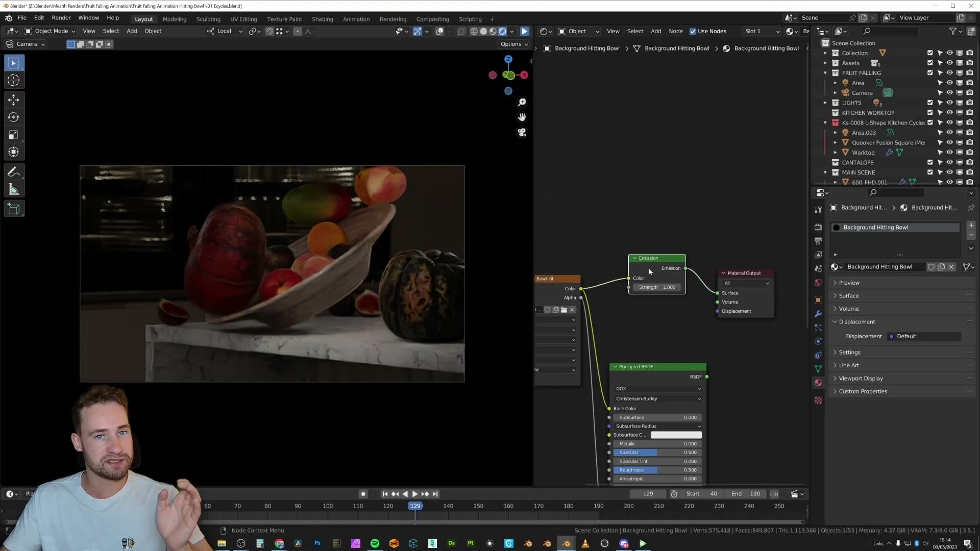Expand the Preview panel
980x551 pixels.
coord(849,283)
